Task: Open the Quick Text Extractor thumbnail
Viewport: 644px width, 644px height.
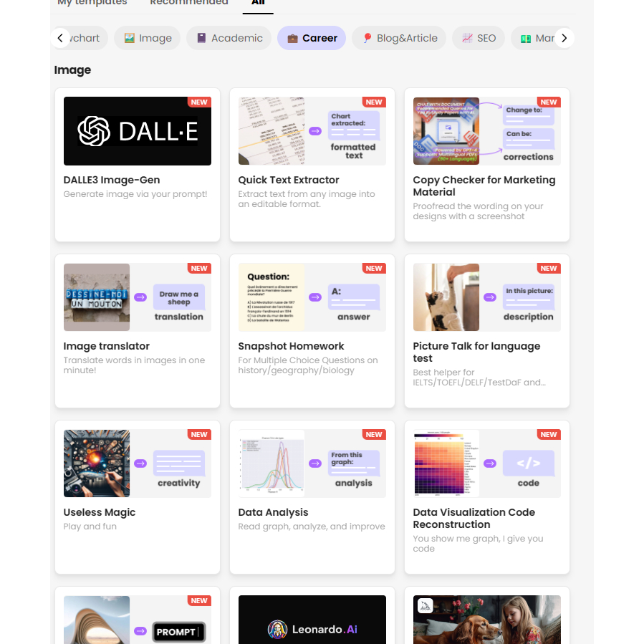Action: click(x=312, y=131)
